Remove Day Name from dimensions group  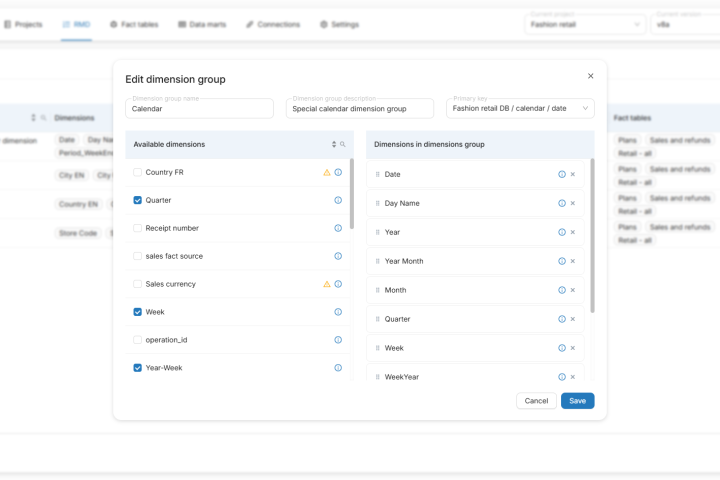[x=573, y=203]
